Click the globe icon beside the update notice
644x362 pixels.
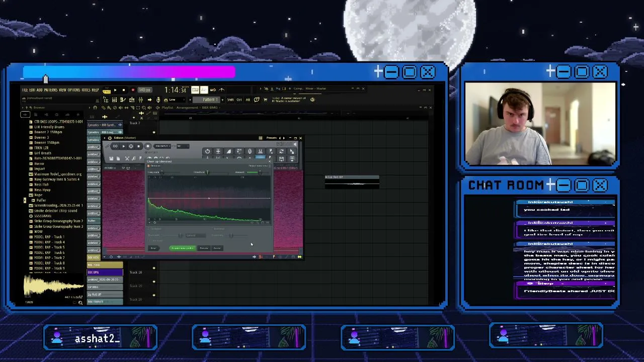(312, 100)
